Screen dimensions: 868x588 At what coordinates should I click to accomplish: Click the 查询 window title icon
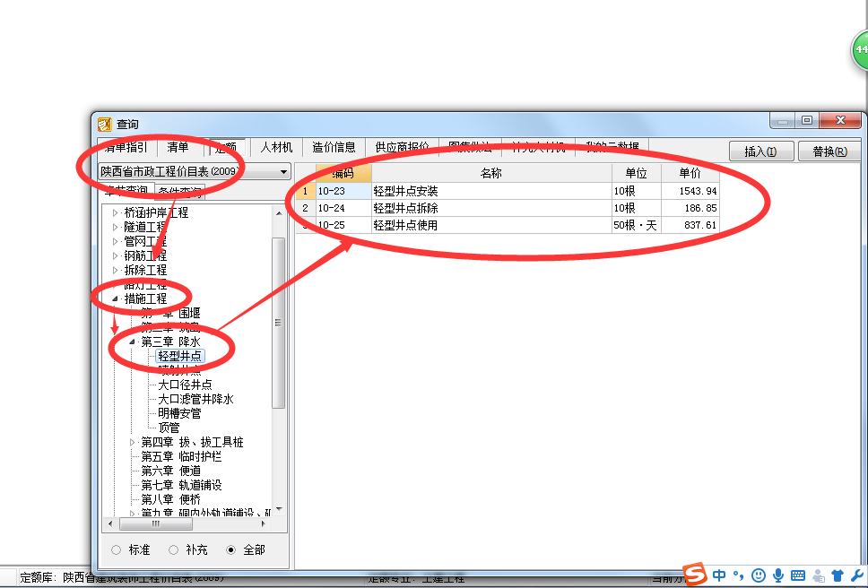coord(105,124)
